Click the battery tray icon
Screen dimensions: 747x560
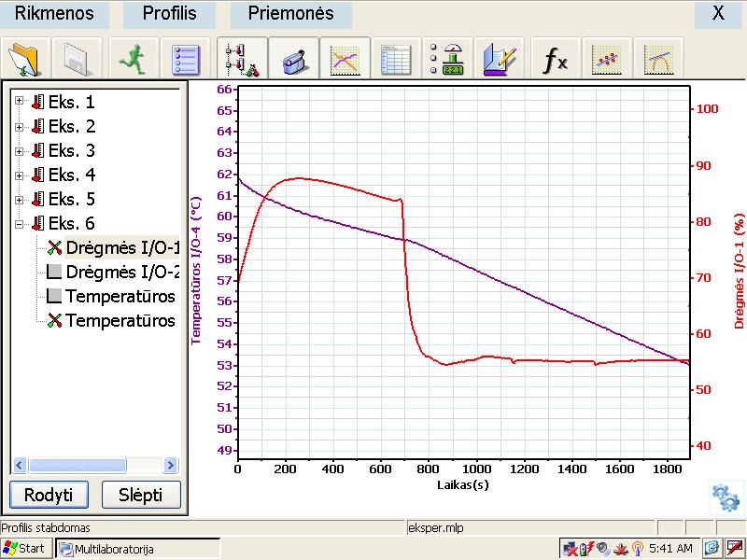pyautogui.click(x=586, y=549)
